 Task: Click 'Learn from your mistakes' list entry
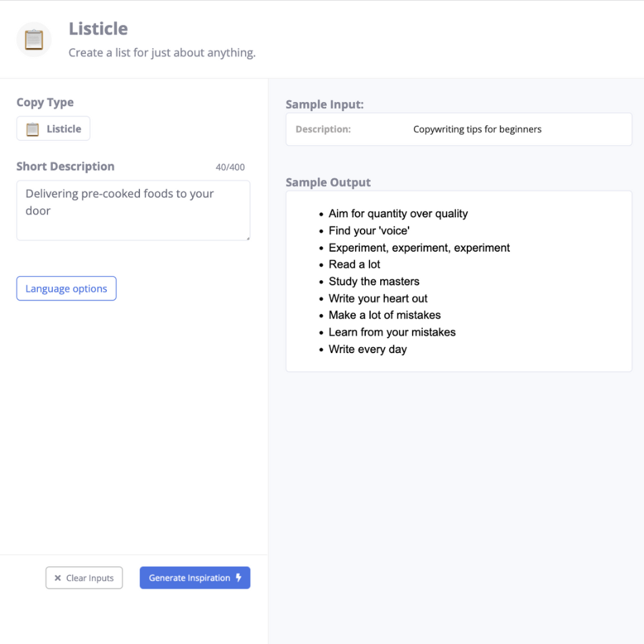pyautogui.click(x=392, y=332)
